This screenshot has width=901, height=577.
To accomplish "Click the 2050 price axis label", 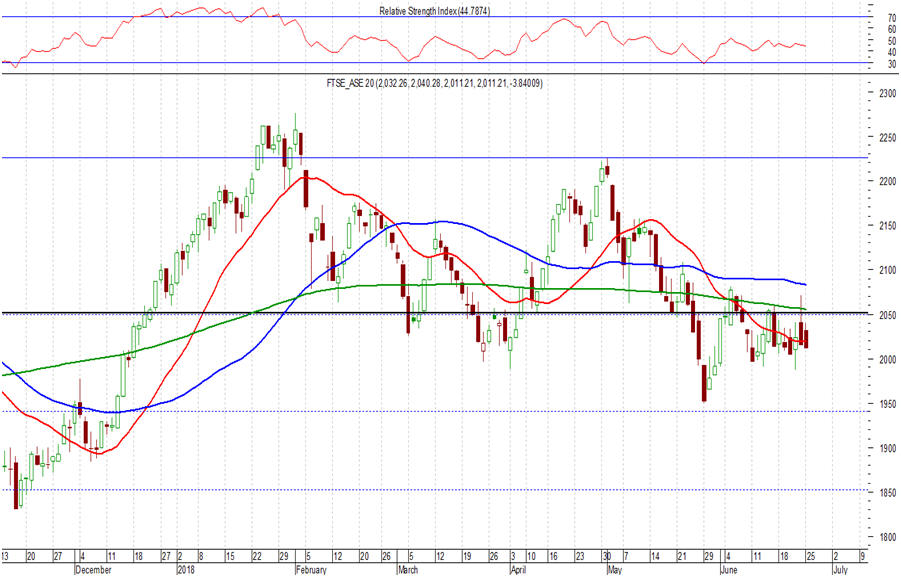I will click(888, 316).
